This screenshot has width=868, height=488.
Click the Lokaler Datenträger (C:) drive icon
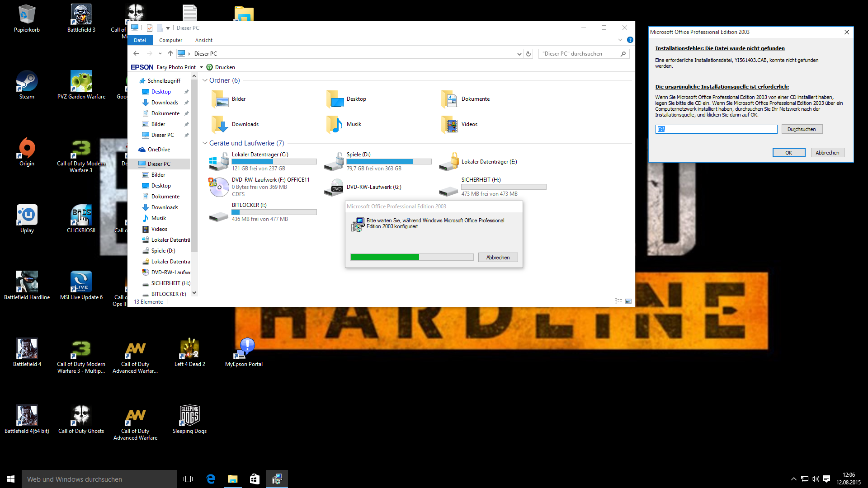pos(219,161)
